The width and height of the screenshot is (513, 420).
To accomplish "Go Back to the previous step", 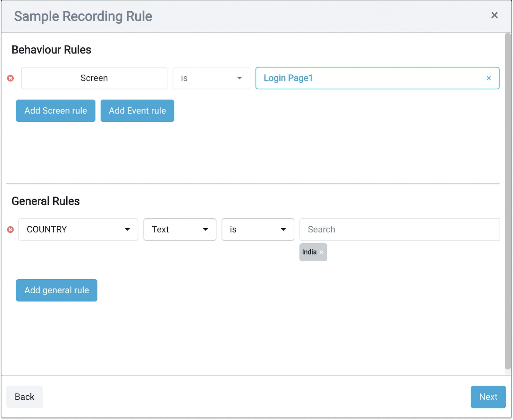I will tap(25, 397).
